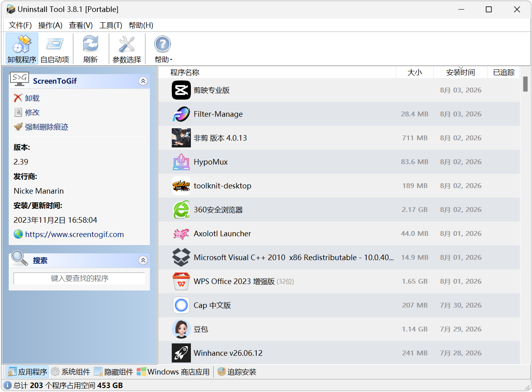
Task: Click the 1.65 GB size of WPS Office
Action: click(x=415, y=282)
